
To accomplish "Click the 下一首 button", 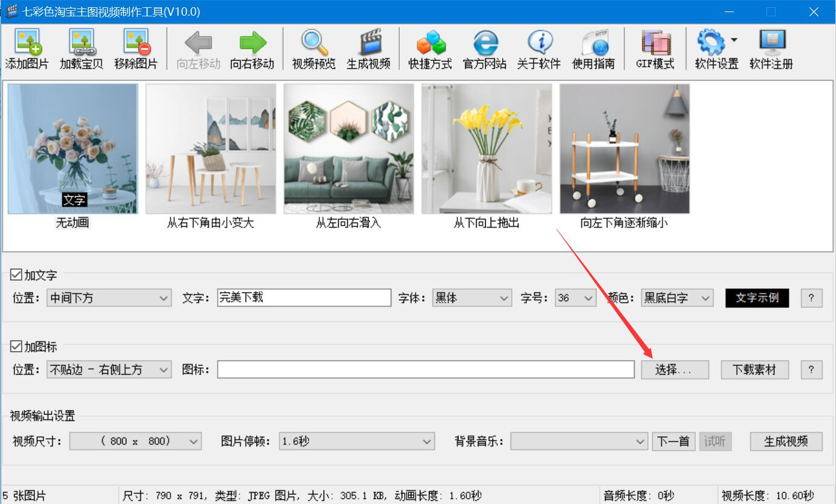I will point(674,441).
